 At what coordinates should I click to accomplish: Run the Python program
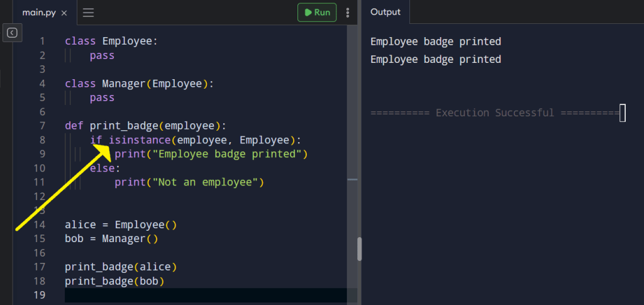(x=317, y=13)
